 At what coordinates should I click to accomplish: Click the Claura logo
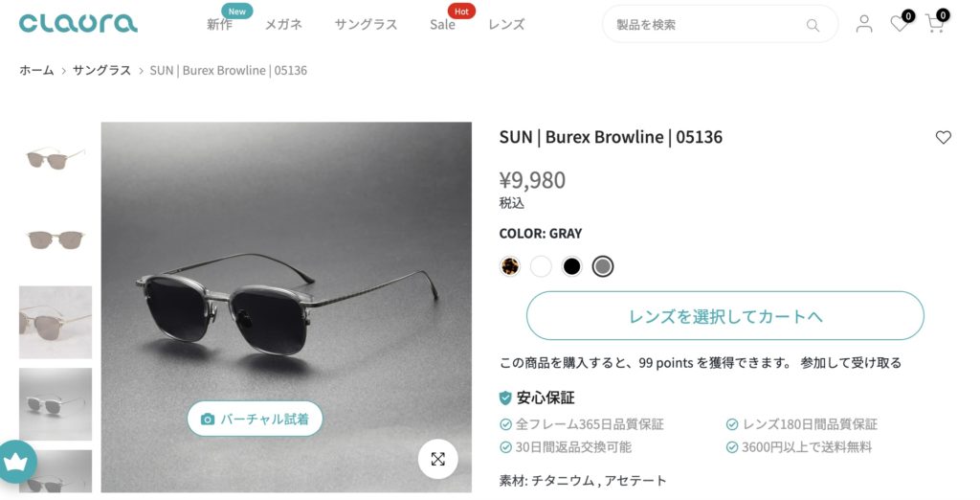(78, 23)
